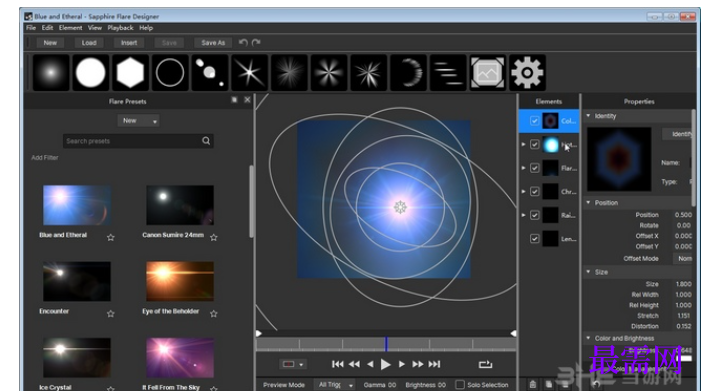Click the undo arrow icon
Viewport: 701px width, 391px height.
243,42
